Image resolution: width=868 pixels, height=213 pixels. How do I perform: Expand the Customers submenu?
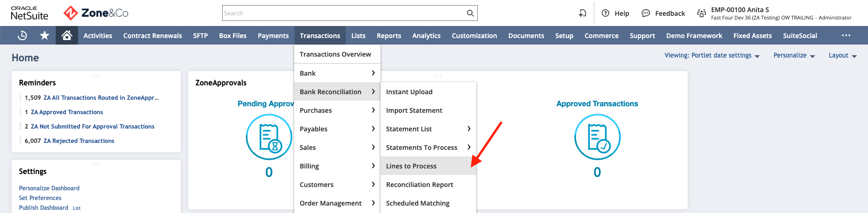[x=337, y=185]
